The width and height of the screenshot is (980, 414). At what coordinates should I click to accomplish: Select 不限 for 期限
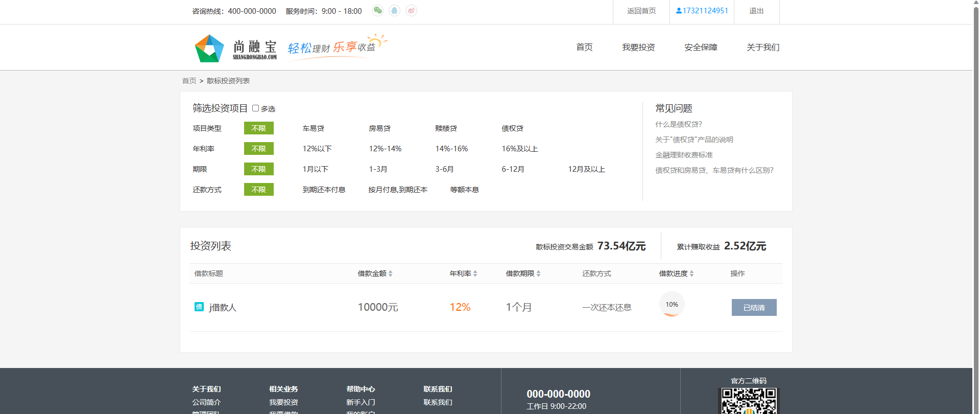point(259,169)
